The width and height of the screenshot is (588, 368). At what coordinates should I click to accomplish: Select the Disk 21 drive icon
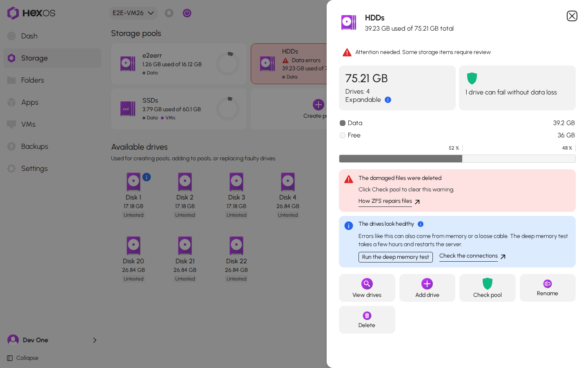pyautogui.click(x=185, y=246)
